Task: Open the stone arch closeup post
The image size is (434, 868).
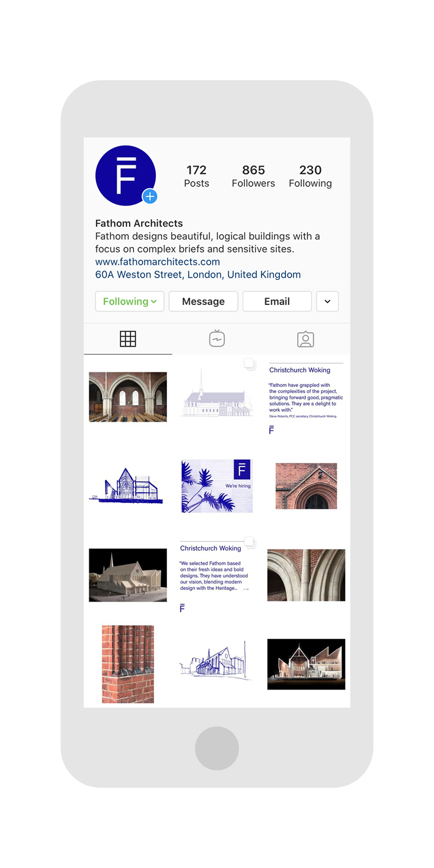Action: [x=306, y=575]
